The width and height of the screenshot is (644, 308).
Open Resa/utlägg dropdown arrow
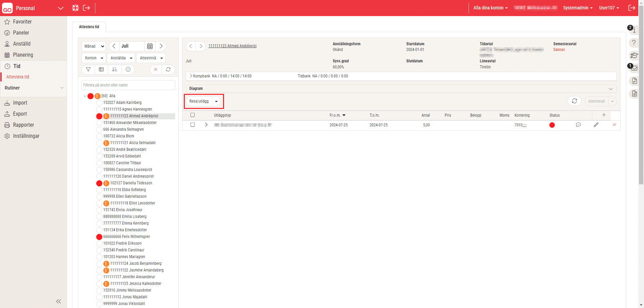(216, 101)
